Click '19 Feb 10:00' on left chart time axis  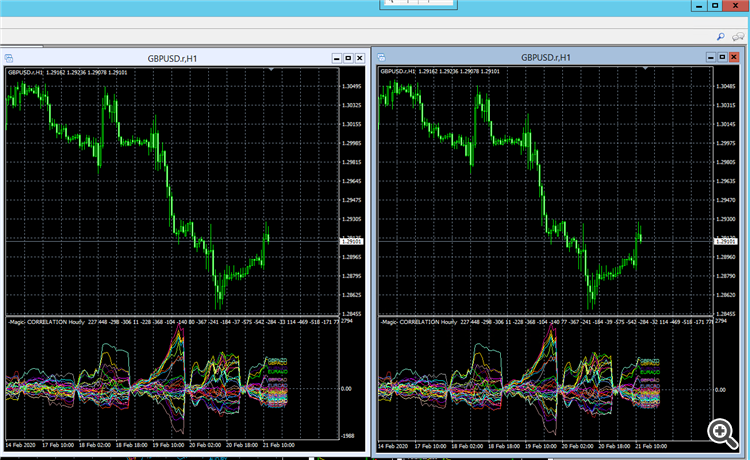(168, 445)
